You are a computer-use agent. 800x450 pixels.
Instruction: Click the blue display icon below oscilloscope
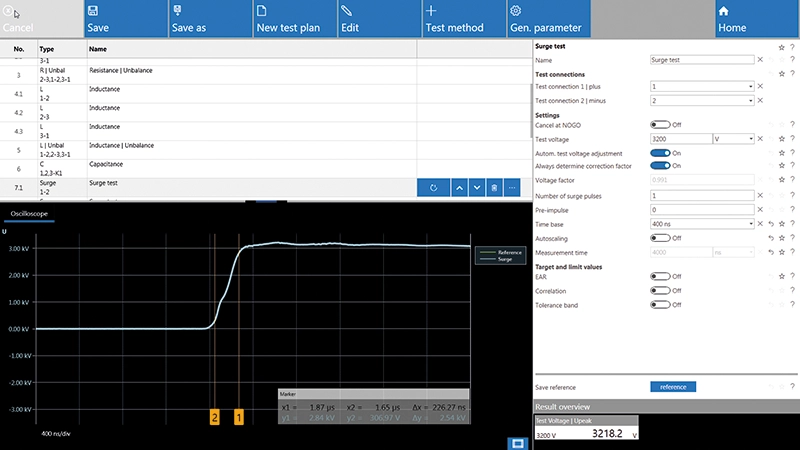tap(518, 442)
